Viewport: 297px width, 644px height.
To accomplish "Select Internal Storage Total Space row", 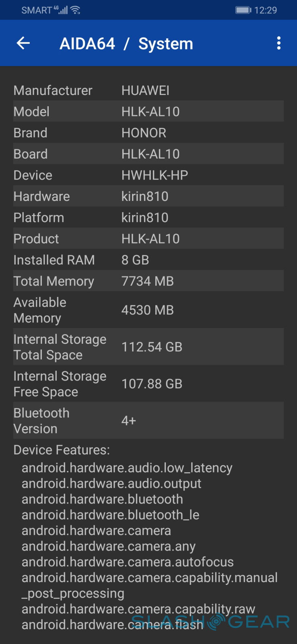I will tap(148, 347).
